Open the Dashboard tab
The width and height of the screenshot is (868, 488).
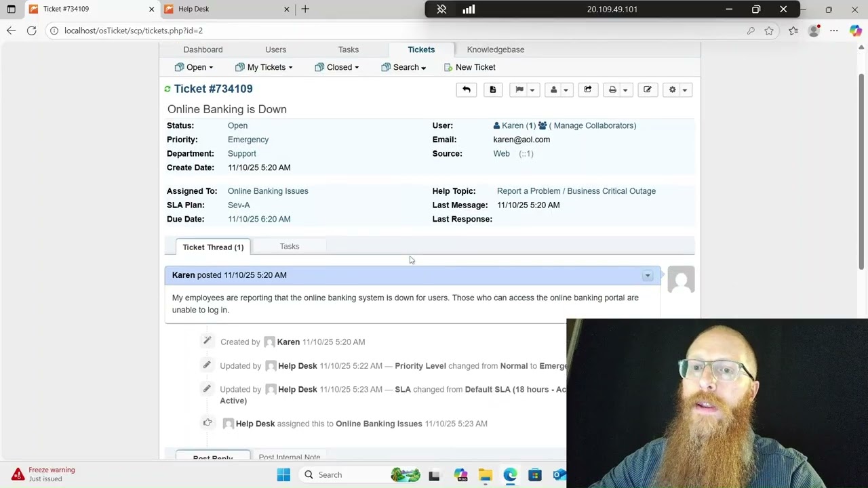[203, 49]
